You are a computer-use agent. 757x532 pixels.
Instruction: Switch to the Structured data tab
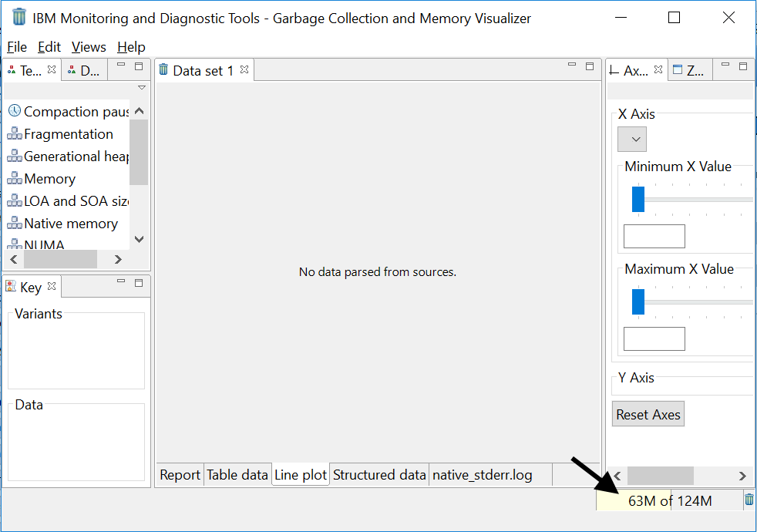379,474
